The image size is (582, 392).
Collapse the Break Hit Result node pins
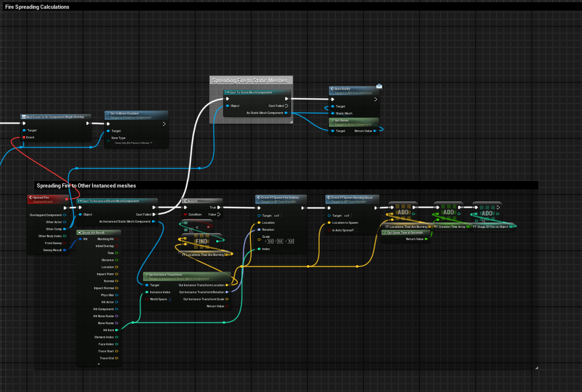click(98, 365)
